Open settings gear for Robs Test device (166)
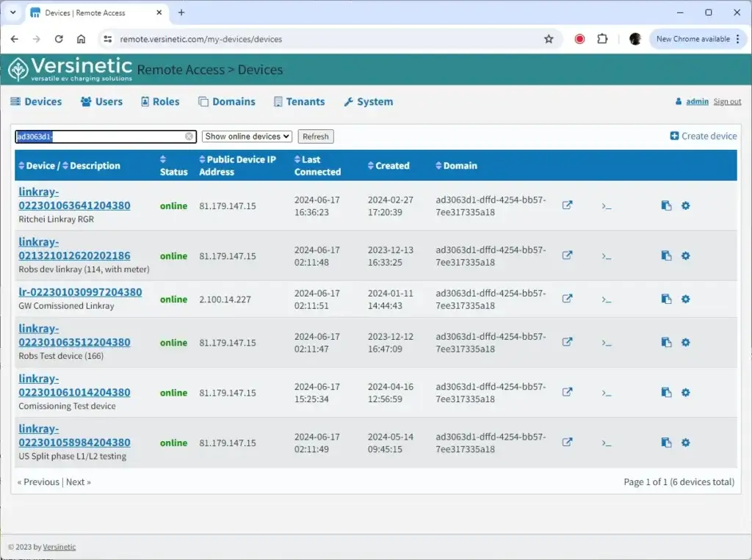 click(x=685, y=343)
